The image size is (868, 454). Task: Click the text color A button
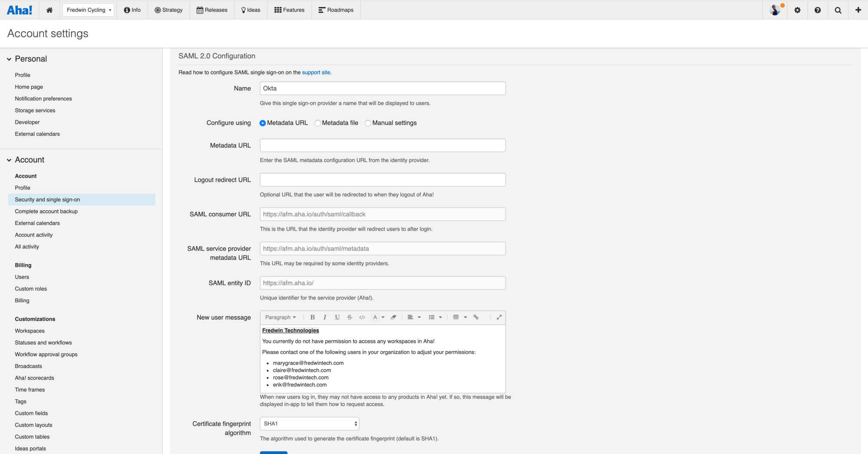(375, 317)
